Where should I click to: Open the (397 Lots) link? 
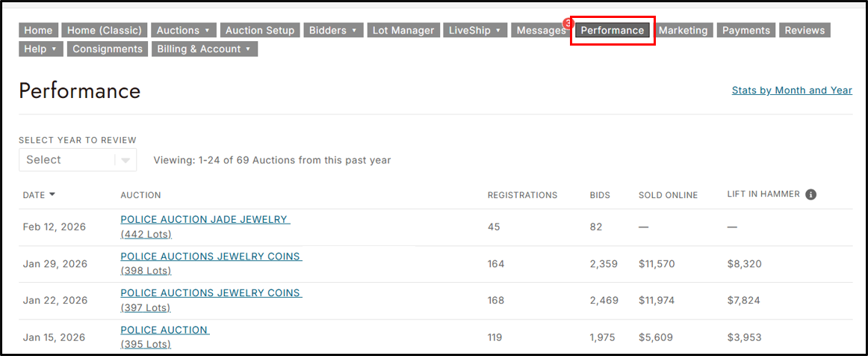click(145, 307)
